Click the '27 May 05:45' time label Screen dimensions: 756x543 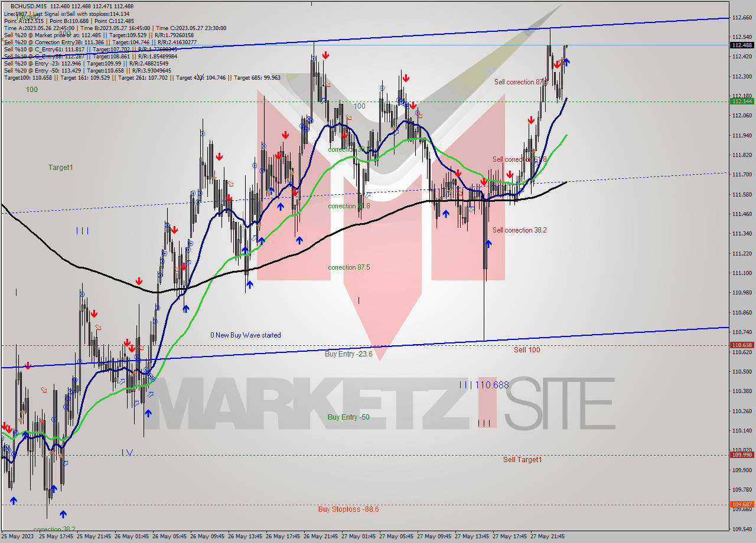[396, 537]
